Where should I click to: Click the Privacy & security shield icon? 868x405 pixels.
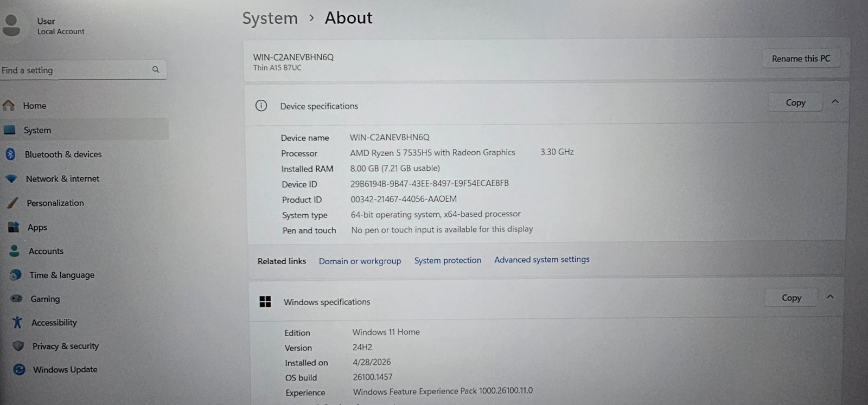pos(18,346)
